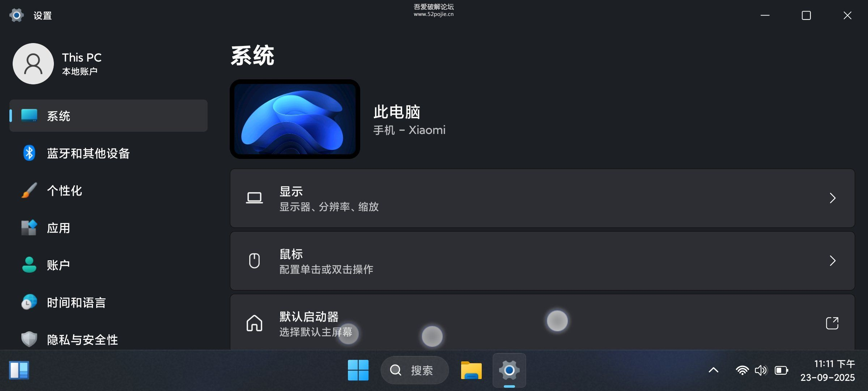The image size is (868, 391).
Task: Click the display monitor icon in 显示 row
Action: pyautogui.click(x=255, y=198)
